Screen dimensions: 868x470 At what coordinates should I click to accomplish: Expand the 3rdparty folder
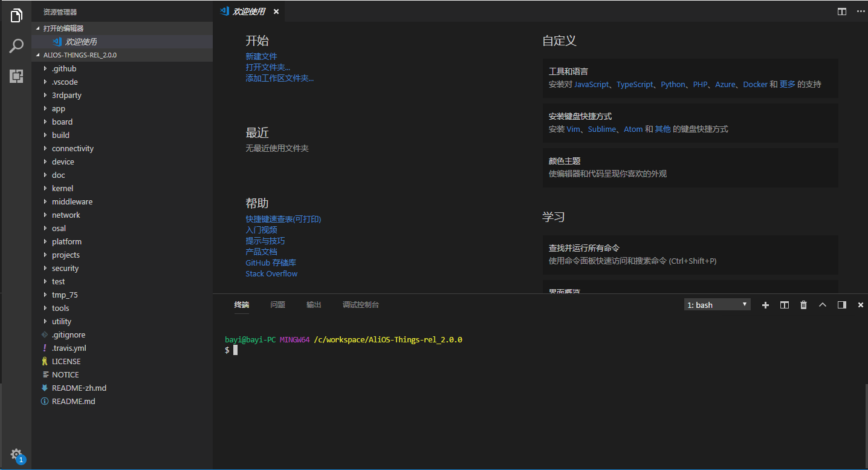(122, 95)
